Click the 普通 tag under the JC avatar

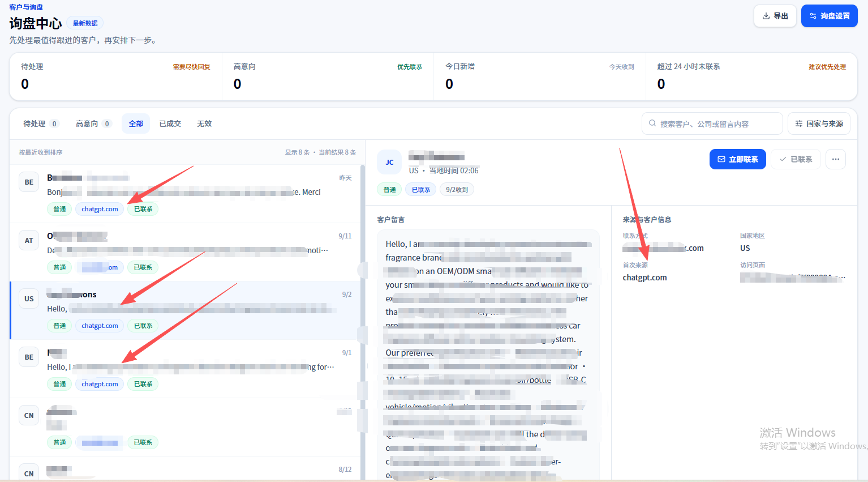click(x=390, y=190)
